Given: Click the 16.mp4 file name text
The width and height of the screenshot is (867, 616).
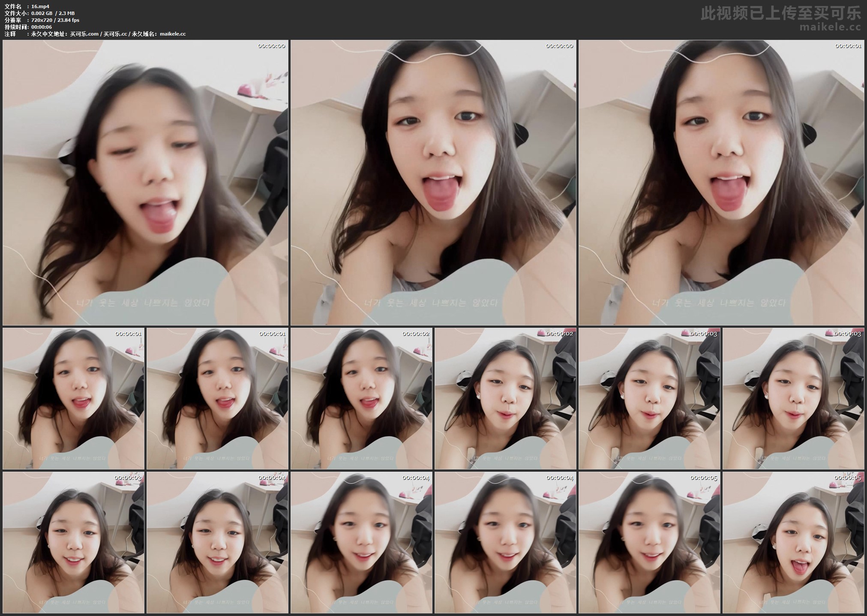Looking at the screenshot, I should 41,6.
